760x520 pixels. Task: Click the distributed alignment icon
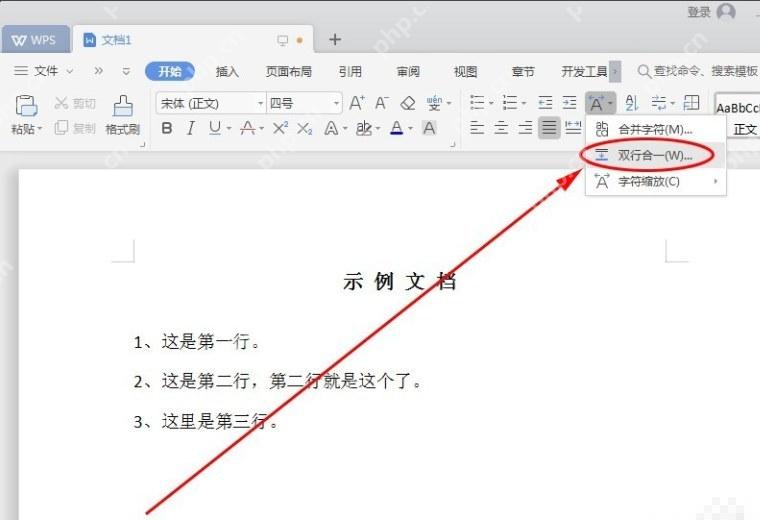(x=573, y=128)
